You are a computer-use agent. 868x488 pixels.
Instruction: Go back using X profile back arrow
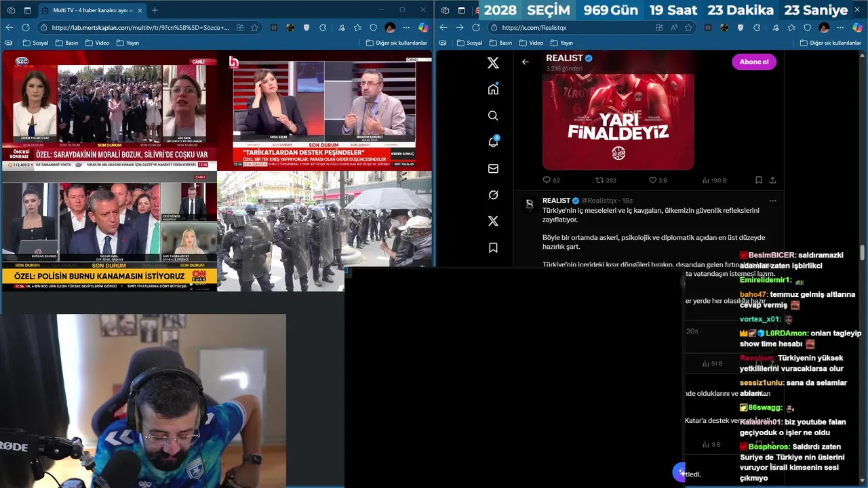(x=525, y=62)
